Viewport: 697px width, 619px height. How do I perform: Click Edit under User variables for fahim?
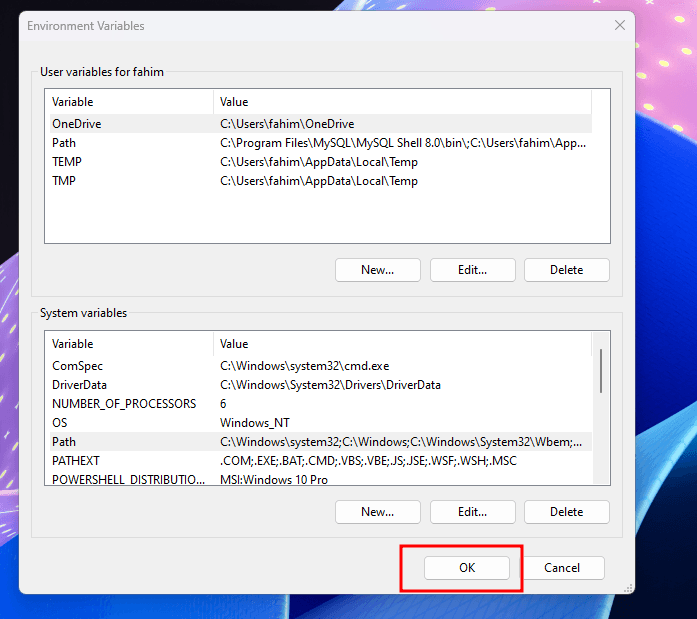[473, 270]
